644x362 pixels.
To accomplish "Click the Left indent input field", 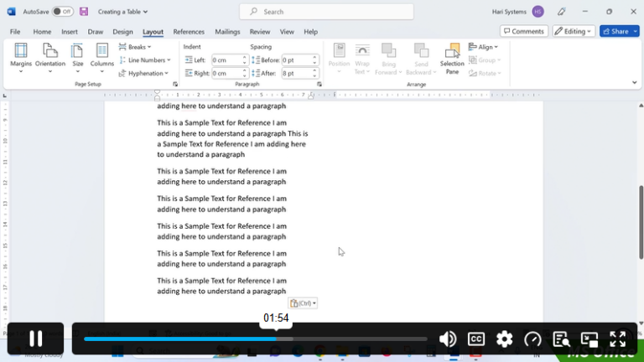I will [x=226, y=60].
